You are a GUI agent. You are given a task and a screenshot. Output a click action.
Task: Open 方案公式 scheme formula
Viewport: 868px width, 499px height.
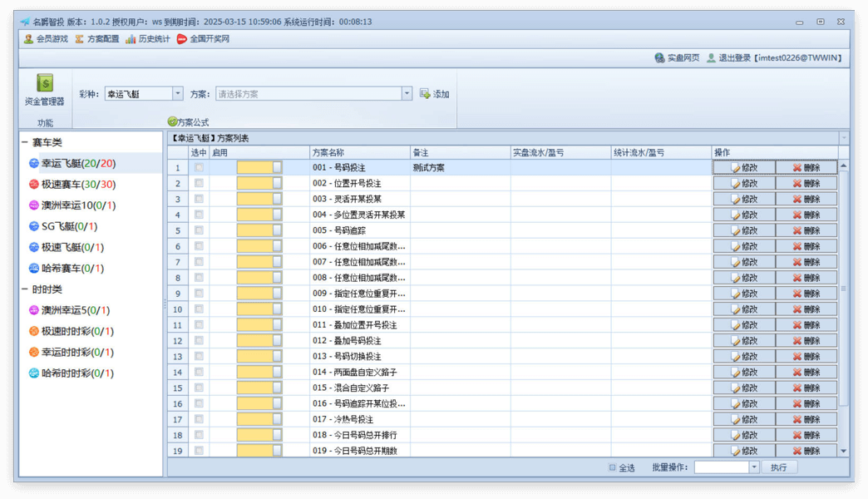point(189,122)
